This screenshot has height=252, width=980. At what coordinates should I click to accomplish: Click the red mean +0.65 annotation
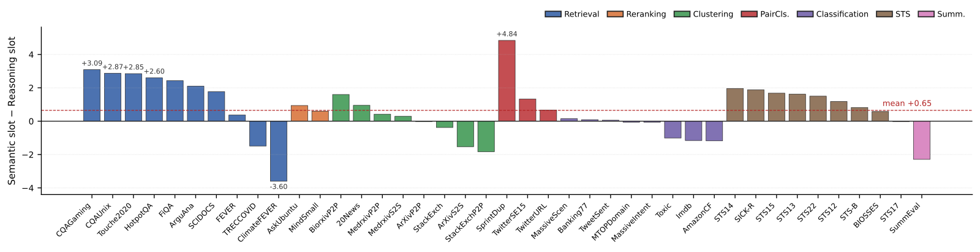click(x=907, y=104)
